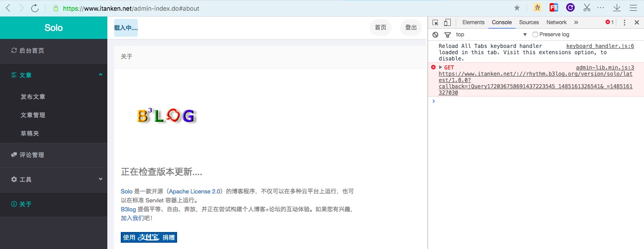644x249 pixels.
Task: Click the console filter funnel icon
Action: point(447,34)
